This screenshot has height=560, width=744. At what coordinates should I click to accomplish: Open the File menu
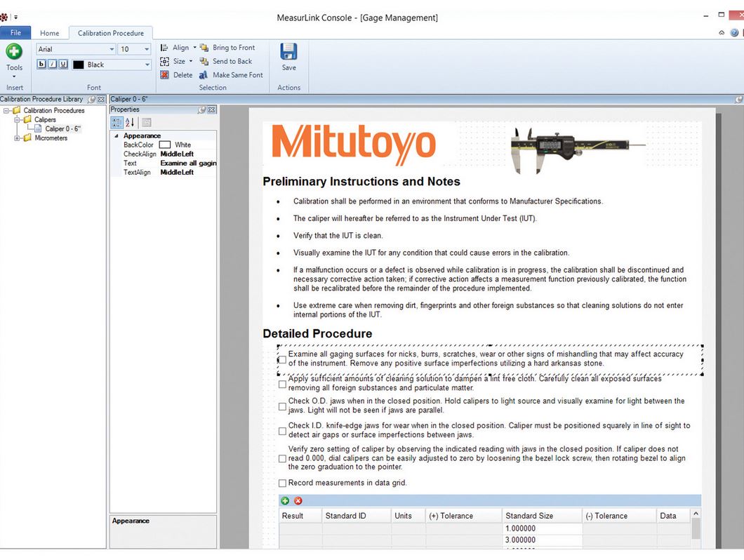pyautogui.click(x=15, y=32)
